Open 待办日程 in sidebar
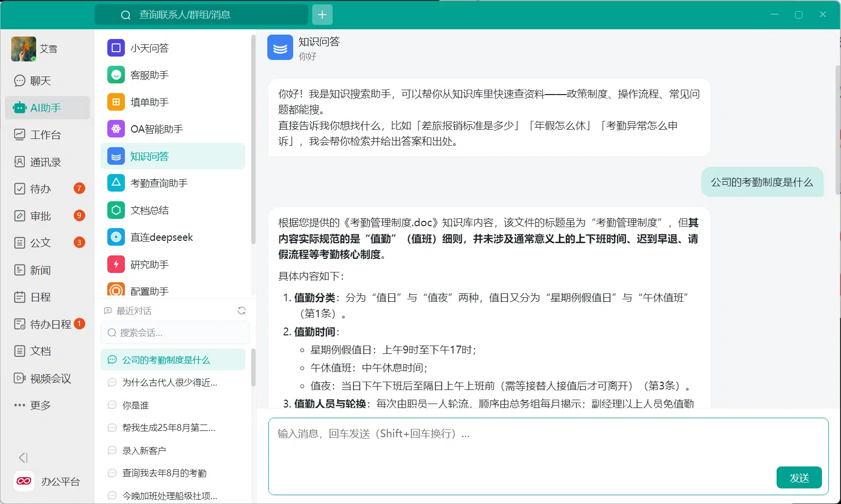The width and height of the screenshot is (841, 504). 47,324
